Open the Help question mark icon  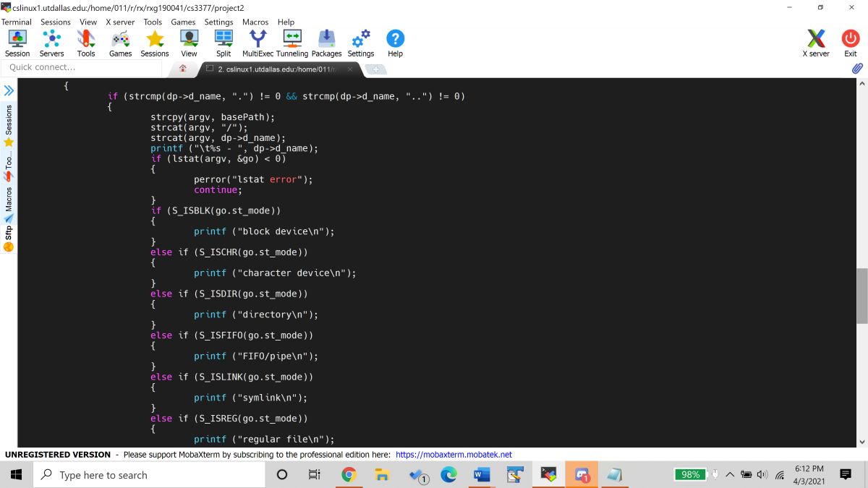coord(395,43)
